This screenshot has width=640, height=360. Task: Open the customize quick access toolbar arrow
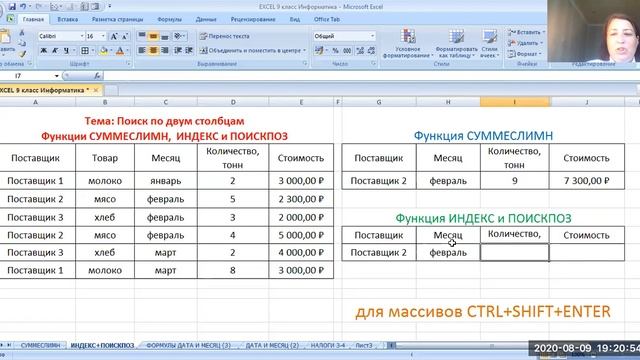(110, 7)
